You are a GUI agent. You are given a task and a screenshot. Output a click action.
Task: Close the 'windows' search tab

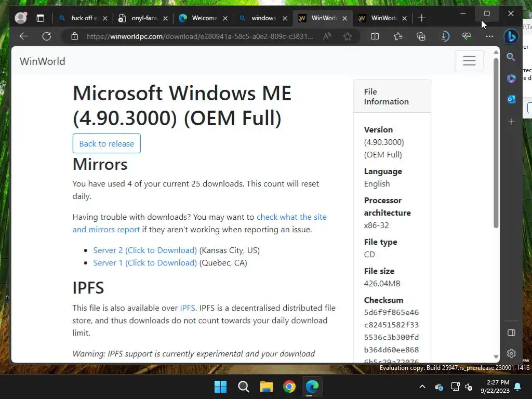pyautogui.click(x=285, y=18)
